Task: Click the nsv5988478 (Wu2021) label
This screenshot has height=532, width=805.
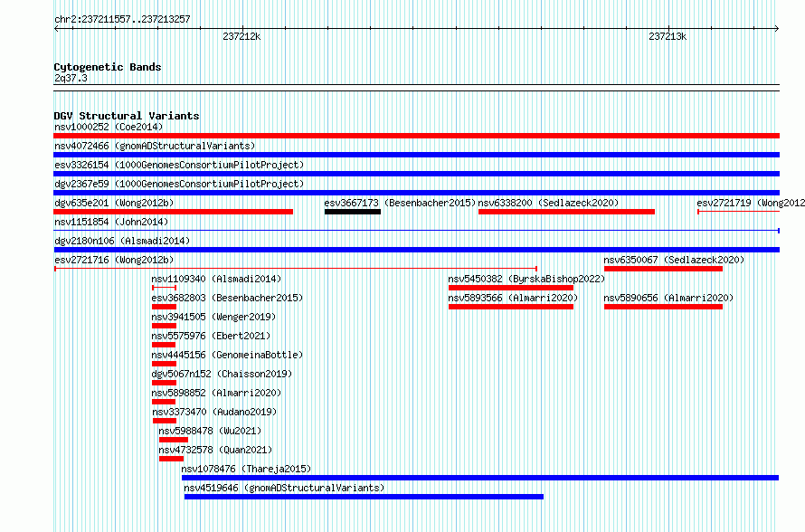Action: 210,431
